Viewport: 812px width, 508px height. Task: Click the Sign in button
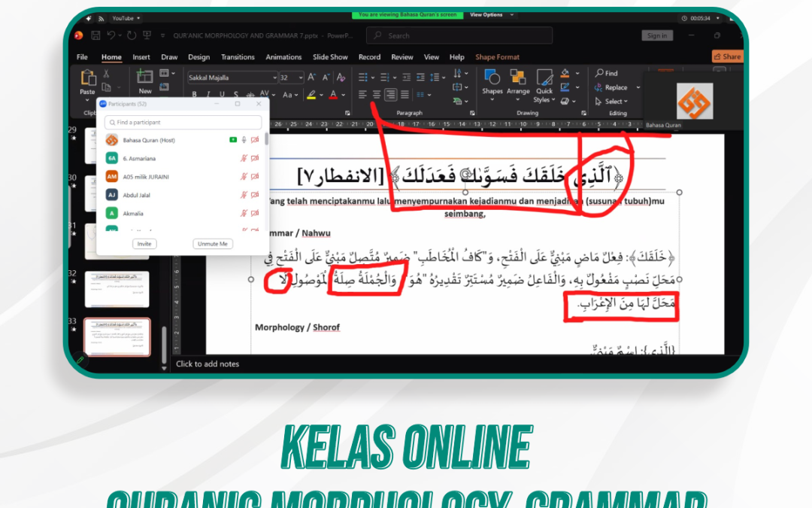(x=656, y=36)
